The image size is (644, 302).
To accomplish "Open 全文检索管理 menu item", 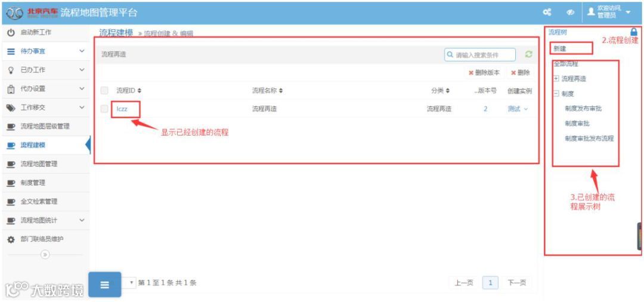I will point(39,202).
